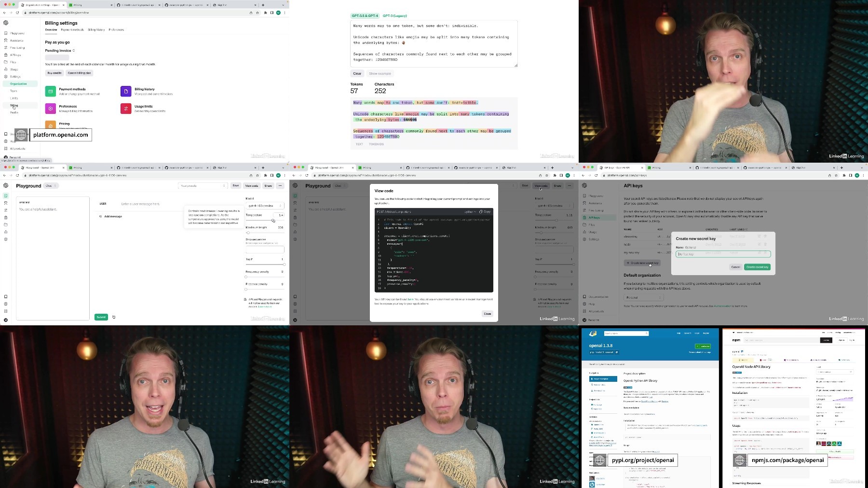868x488 pixels.
Task: Open Team under Organization in Billing sidebar
Action: (14, 91)
